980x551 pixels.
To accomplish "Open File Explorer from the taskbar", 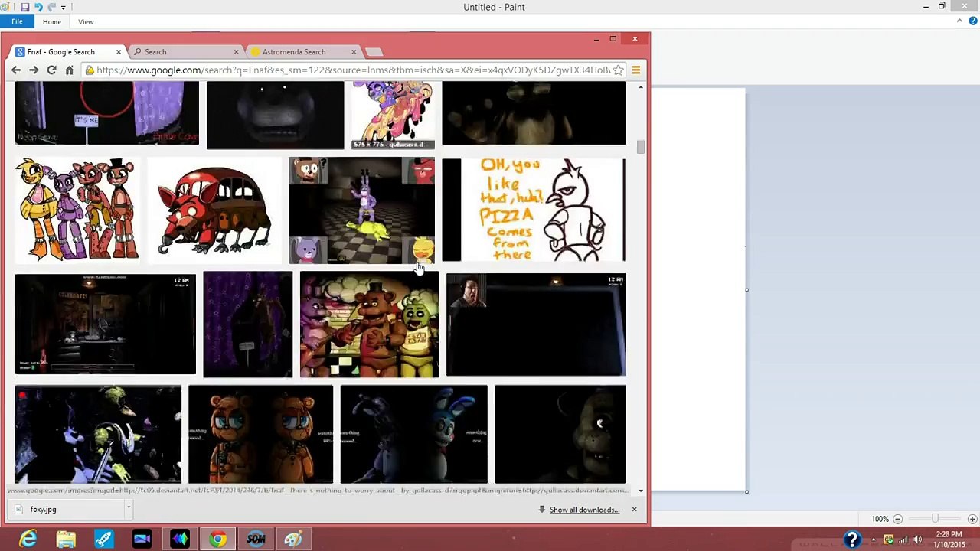I will click(x=66, y=540).
